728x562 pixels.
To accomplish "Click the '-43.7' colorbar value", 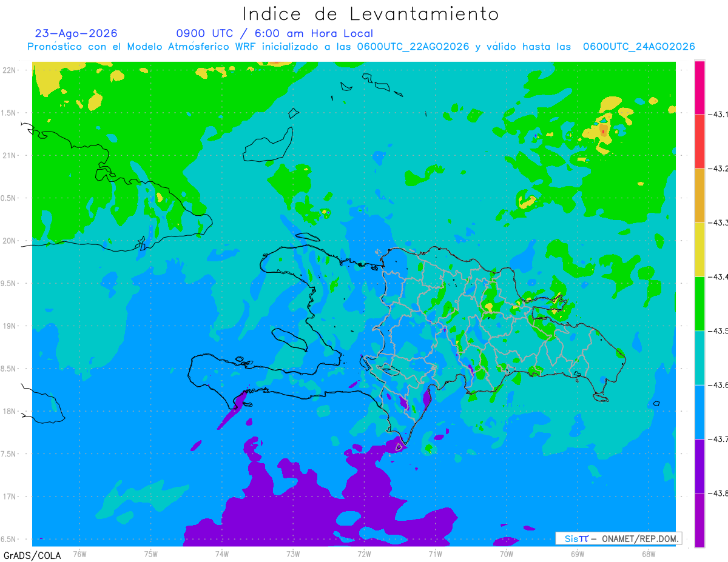I will point(718,439).
